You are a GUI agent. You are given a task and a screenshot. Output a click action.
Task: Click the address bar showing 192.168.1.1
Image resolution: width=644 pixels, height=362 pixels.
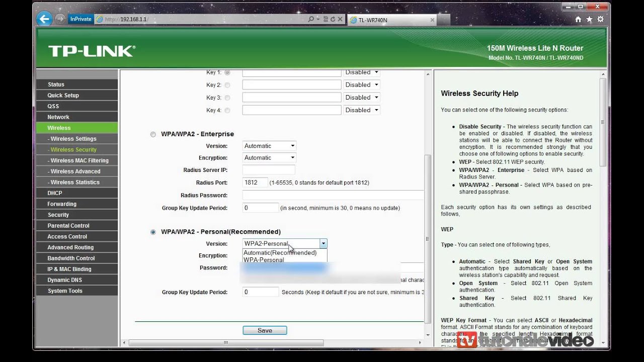[x=201, y=19]
